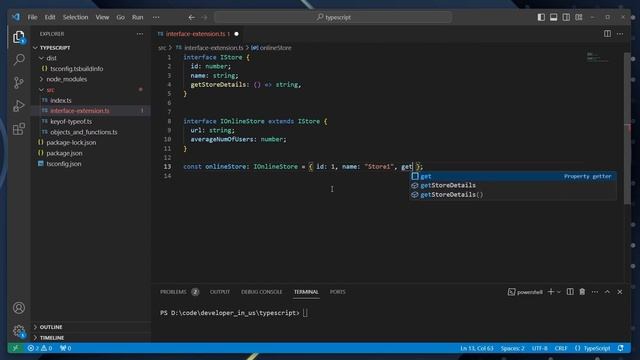Click the ports forwarded status bar icon

pyautogui.click(x=66, y=348)
